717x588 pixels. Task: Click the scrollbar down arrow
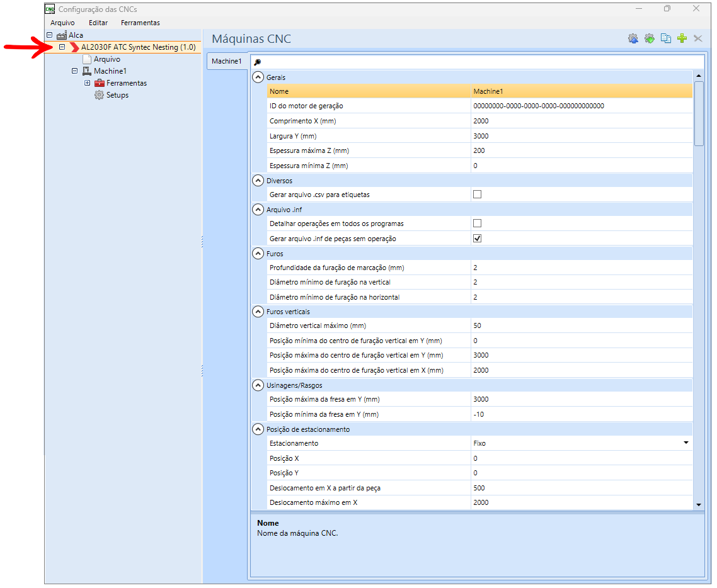698,505
